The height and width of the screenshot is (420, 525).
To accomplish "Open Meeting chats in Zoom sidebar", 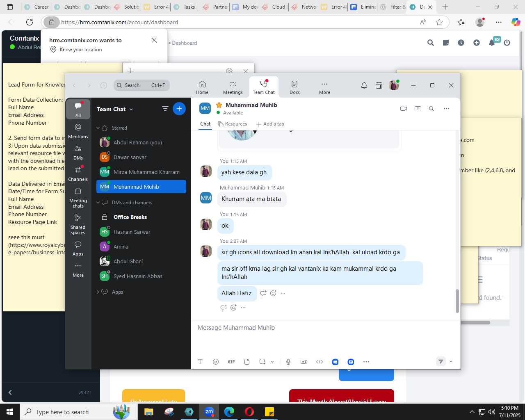I will pyautogui.click(x=78, y=198).
